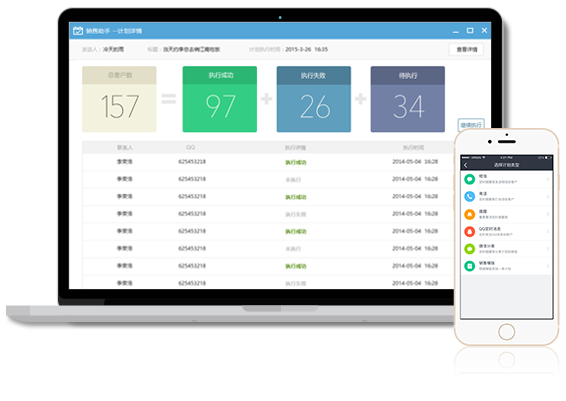Viewport: 566px width, 401px height.
Task: Tap the red QQ penguin icon
Action: coord(469,231)
